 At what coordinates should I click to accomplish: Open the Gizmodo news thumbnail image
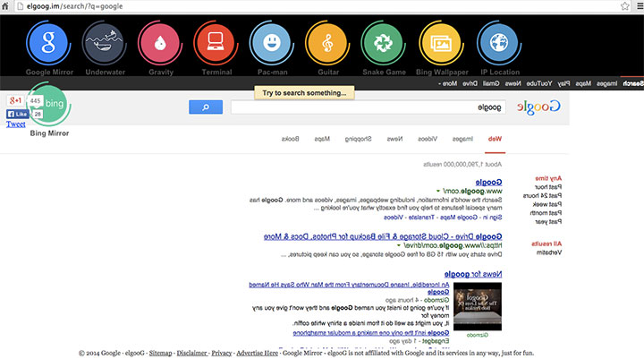click(x=478, y=306)
